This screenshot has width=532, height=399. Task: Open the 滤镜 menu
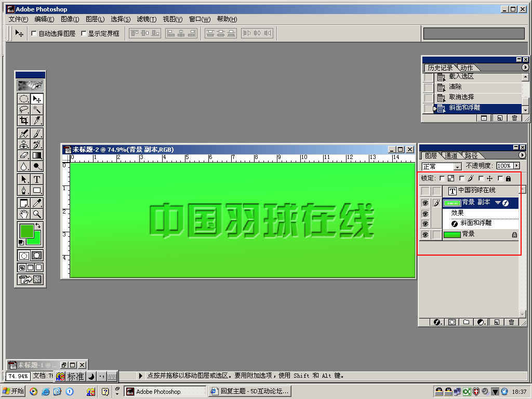click(147, 19)
